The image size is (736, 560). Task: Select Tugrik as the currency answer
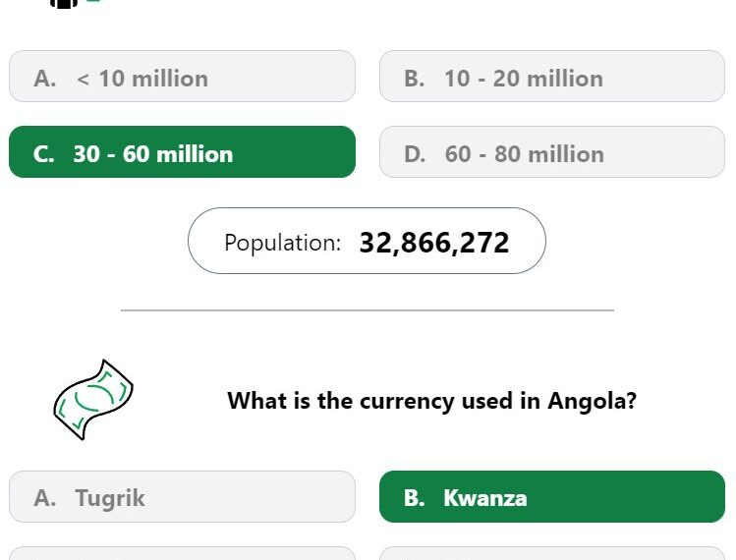pos(182,496)
